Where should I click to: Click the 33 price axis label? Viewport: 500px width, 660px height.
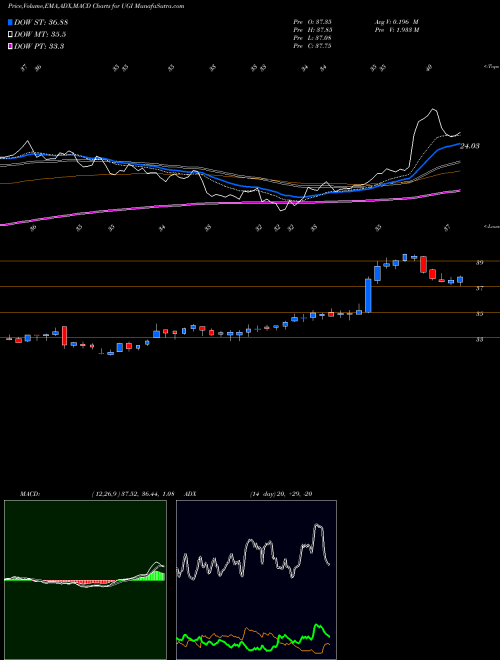tap(479, 339)
